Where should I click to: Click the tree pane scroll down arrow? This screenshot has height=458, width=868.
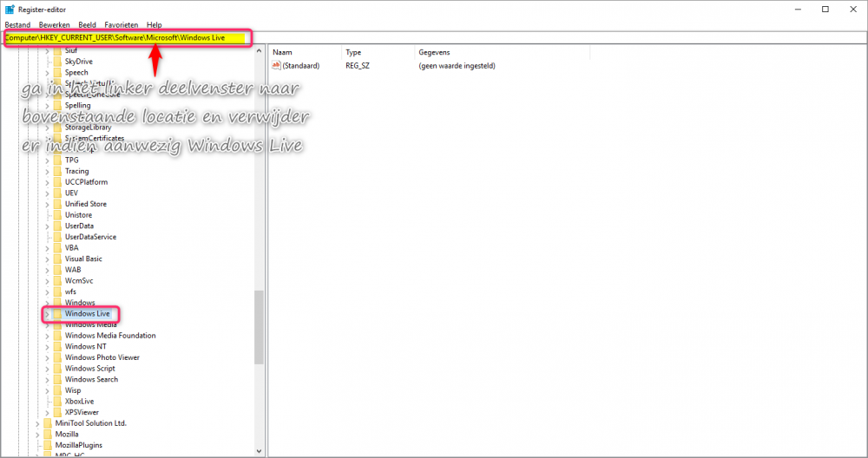click(259, 451)
